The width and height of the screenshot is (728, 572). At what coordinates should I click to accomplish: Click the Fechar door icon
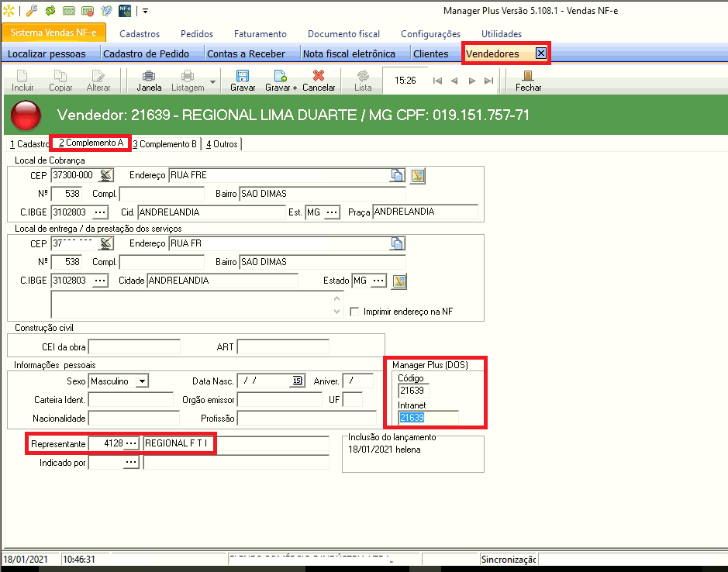[x=528, y=76]
